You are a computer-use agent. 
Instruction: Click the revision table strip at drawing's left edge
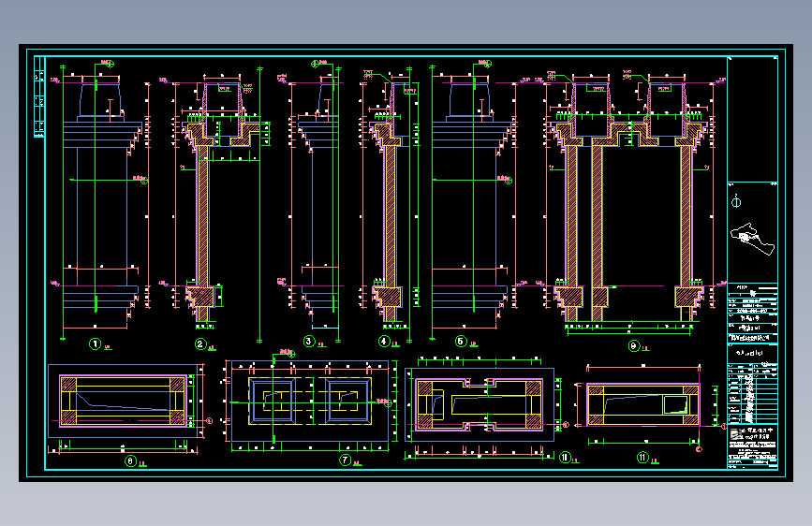[x=39, y=96]
